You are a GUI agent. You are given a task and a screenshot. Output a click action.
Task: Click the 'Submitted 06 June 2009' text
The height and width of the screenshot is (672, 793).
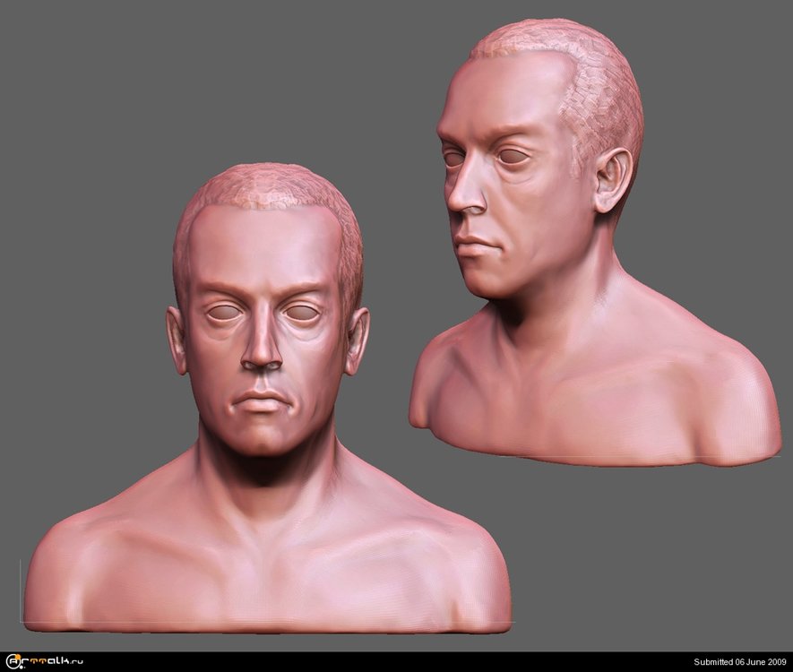(728, 662)
